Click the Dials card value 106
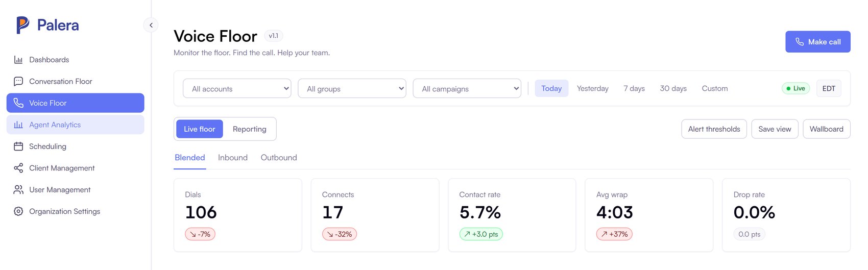 coord(201,212)
